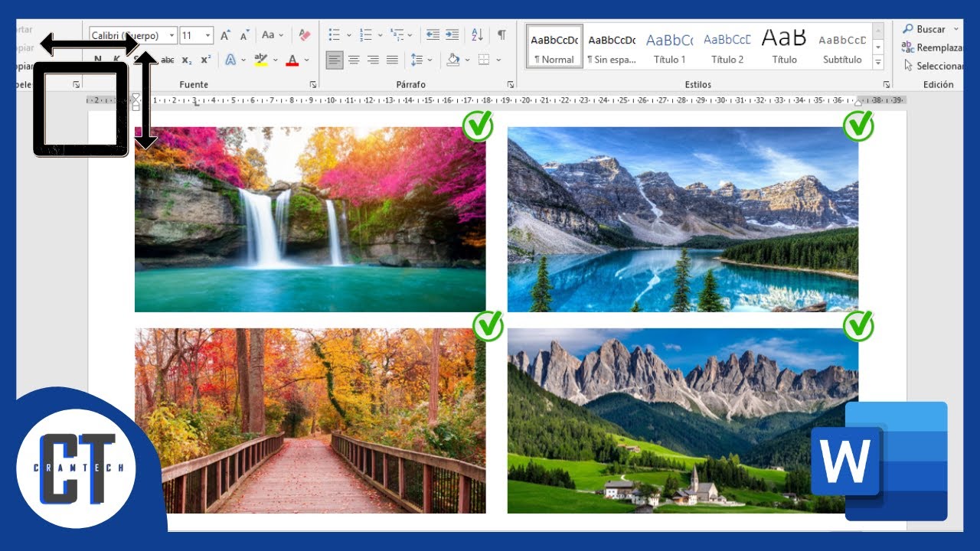The image size is (980, 551).
Task: Sort text with the A-Z icon
Action: pos(477,35)
